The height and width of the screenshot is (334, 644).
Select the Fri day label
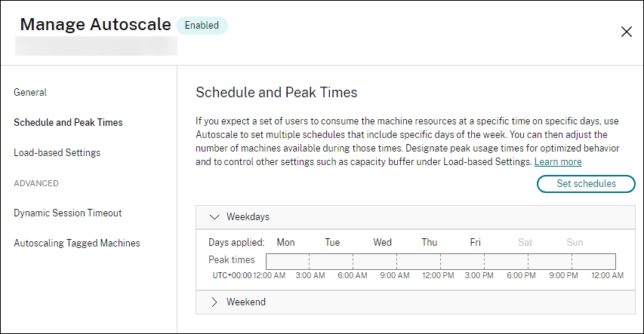click(x=475, y=242)
